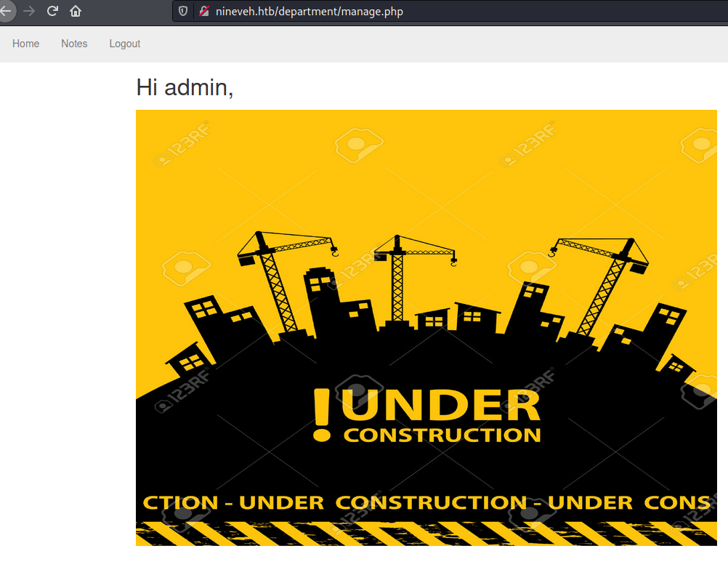Screen dimensions: 728x562
Task: Click the yellow exclamation mark in image
Action: click(321, 414)
